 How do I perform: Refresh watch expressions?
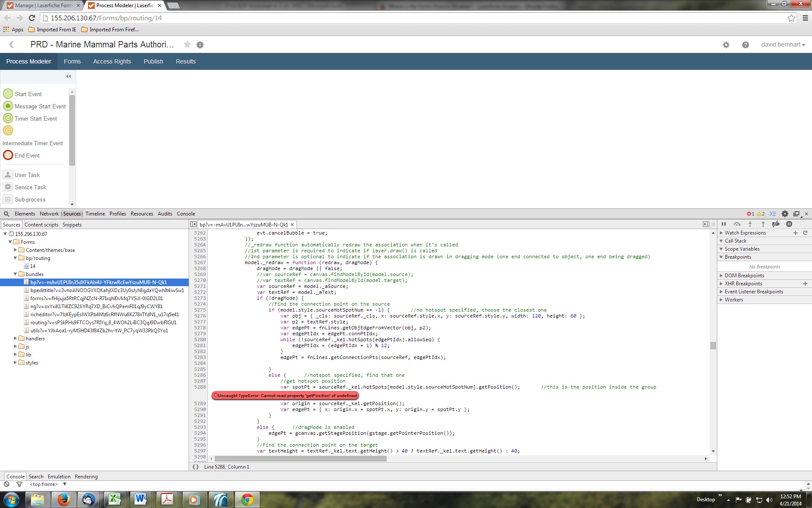coord(805,233)
